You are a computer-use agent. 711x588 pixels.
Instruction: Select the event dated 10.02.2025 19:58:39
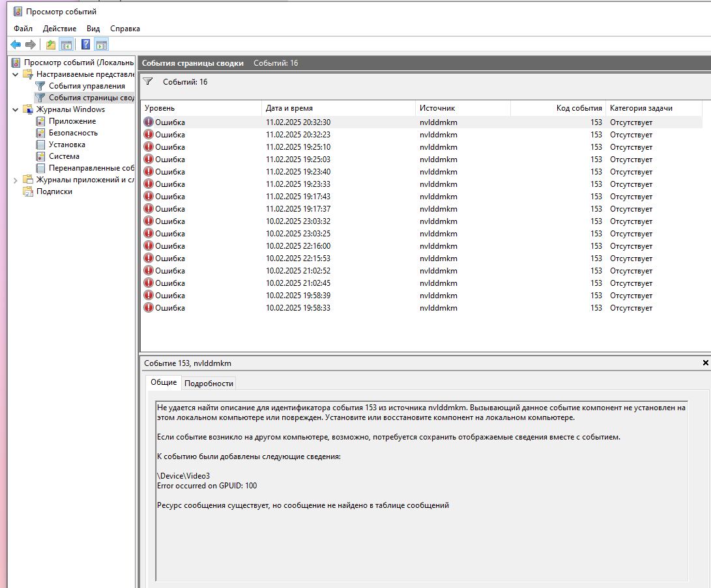pyautogui.click(x=422, y=296)
